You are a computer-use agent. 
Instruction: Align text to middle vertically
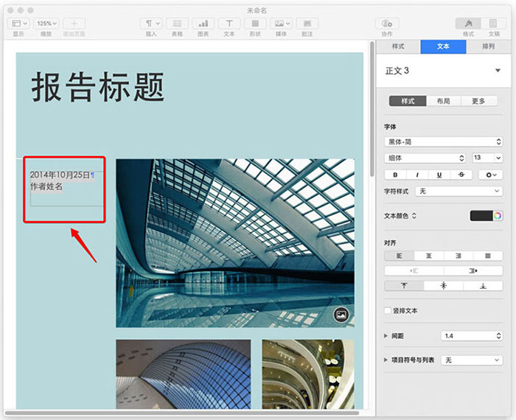click(444, 285)
